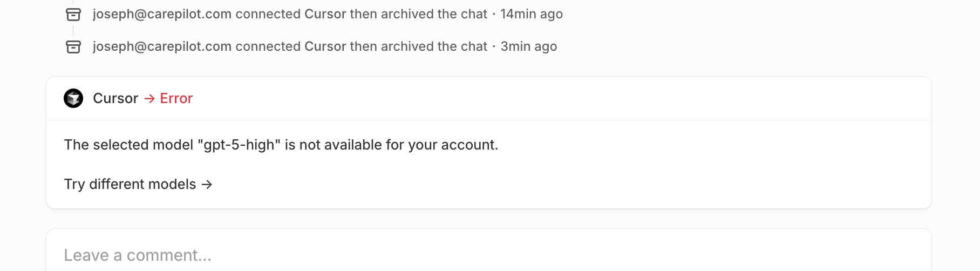Click joseph@carepilot.com in the 3min ago entry
Viewport: 980px width, 271px height.
[162, 46]
